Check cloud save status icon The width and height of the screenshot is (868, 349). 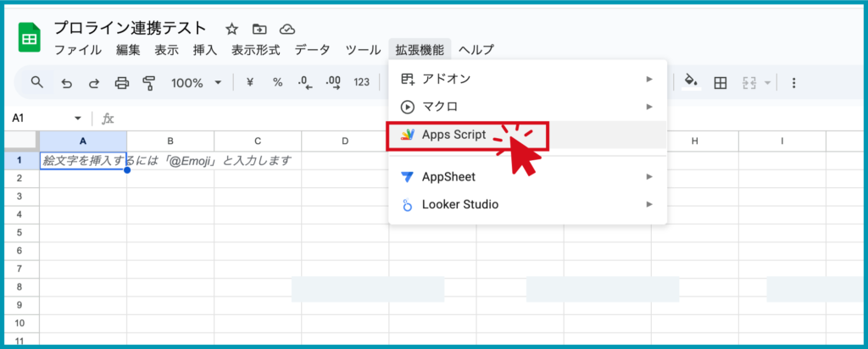pos(287,29)
